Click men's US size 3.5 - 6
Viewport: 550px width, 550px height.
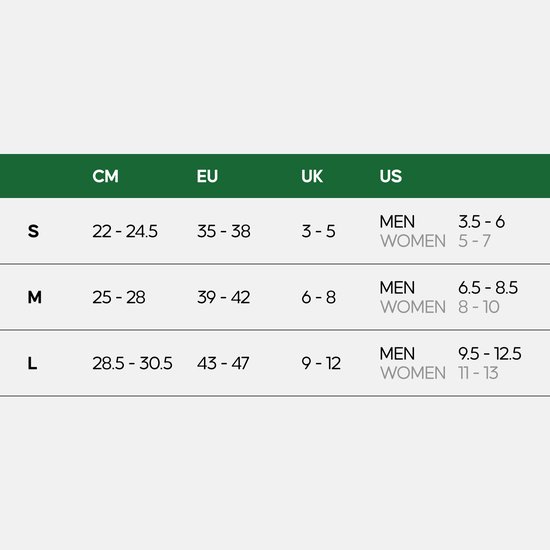[481, 221]
